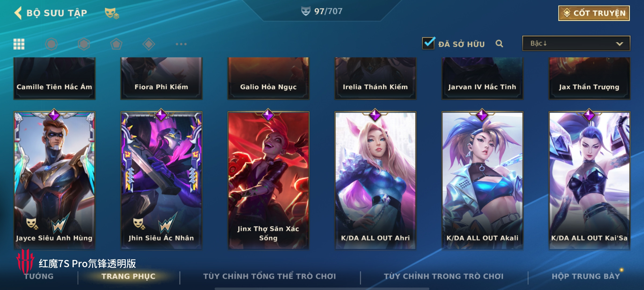
Task: Select K/DA ALL OUT Ahri skin card
Action: pos(375,180)
